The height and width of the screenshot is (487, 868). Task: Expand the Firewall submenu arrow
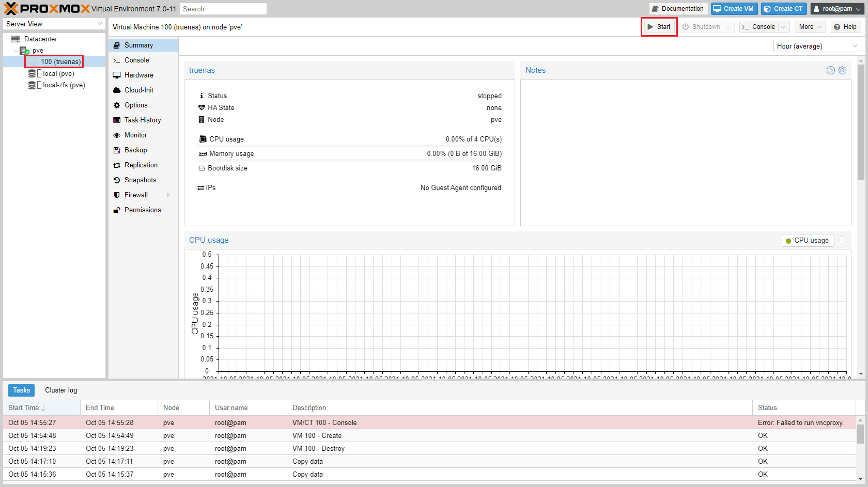click(168, 195)
